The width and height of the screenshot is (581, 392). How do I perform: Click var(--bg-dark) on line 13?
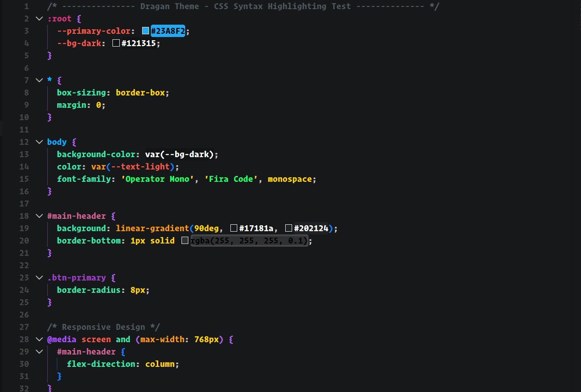180,154
